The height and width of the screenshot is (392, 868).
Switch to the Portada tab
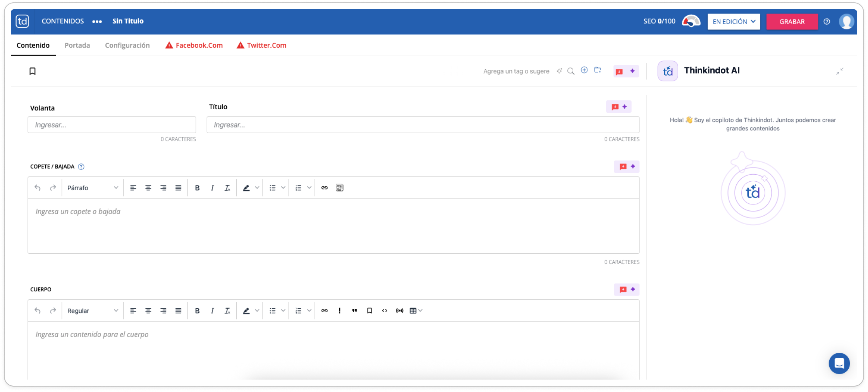[x=77, y=45]
